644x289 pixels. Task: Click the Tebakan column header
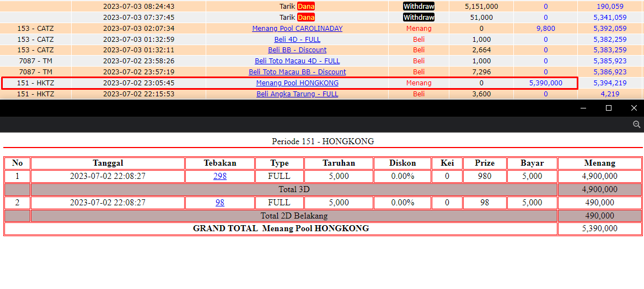point(220,163)
